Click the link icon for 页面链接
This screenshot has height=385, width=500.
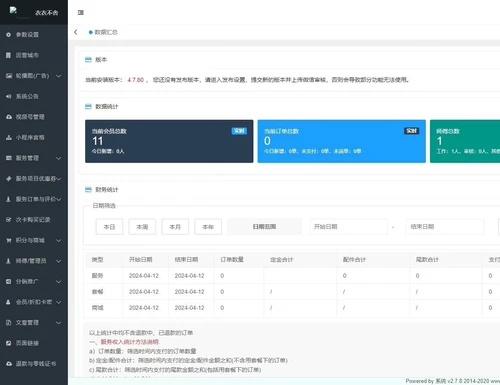tap(9, 343)
